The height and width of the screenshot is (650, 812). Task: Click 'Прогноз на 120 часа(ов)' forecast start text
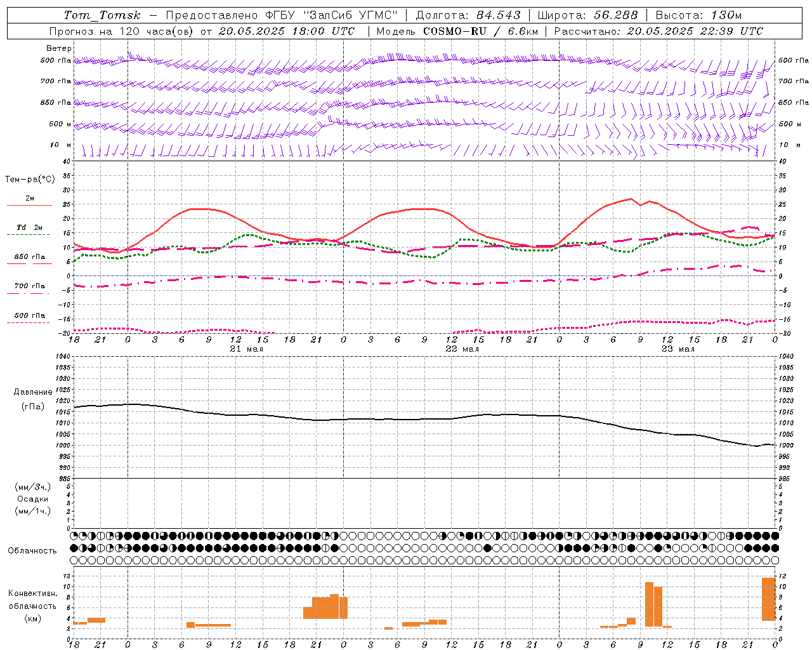[122, 31]
